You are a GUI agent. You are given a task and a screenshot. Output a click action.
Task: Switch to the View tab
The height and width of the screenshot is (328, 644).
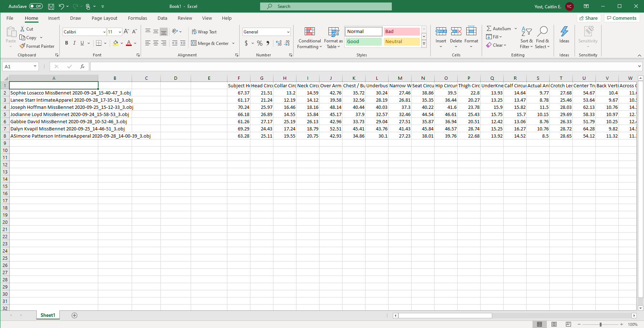tap(207, 18)
